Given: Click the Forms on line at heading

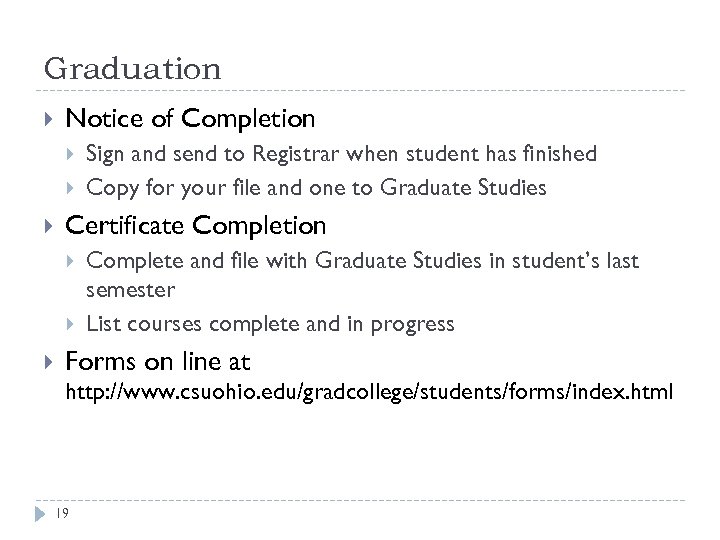Looking at the screenshot, I should tap(157, 362).
